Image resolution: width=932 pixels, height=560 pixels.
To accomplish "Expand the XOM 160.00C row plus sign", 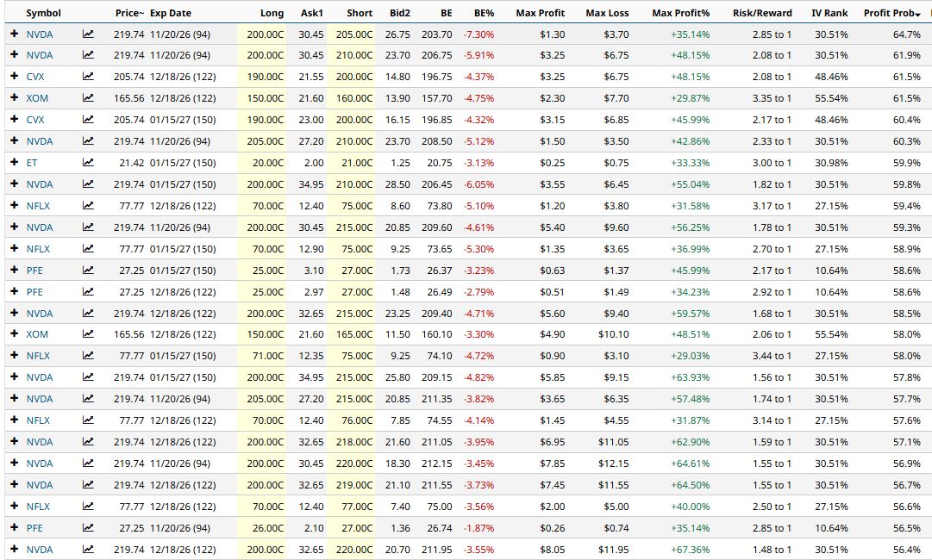I will click(x=15, y=97).
